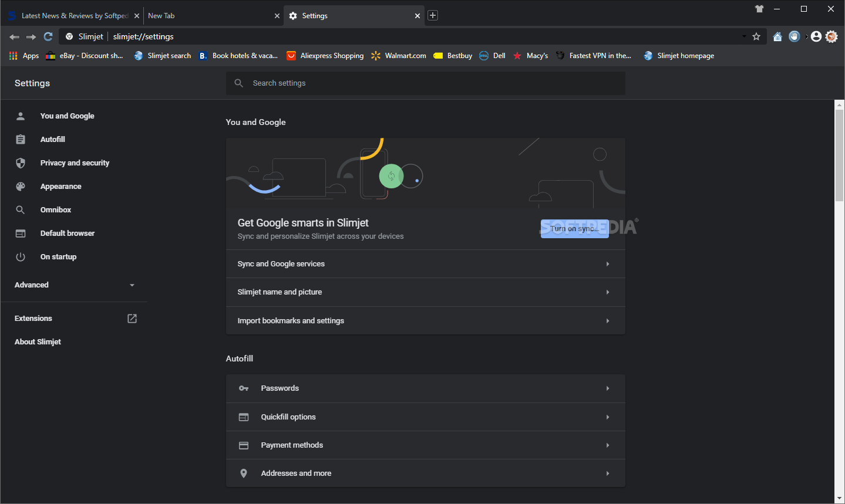
Task: Open the Slimjet search bookmark
Action: [x=163, y=56]
